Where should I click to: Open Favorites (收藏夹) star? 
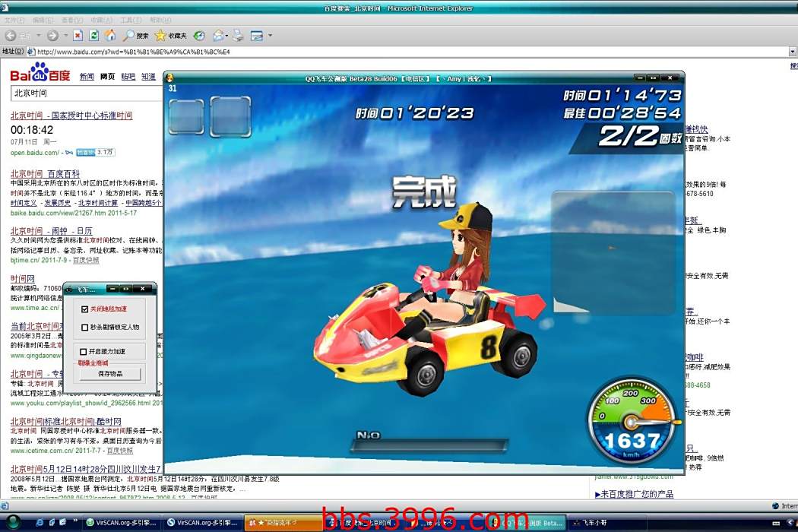click(x=170, y=36)
